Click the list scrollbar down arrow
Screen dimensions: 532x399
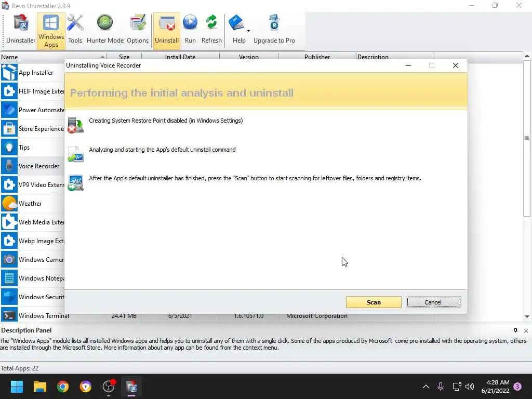click(x=527, y=316)
